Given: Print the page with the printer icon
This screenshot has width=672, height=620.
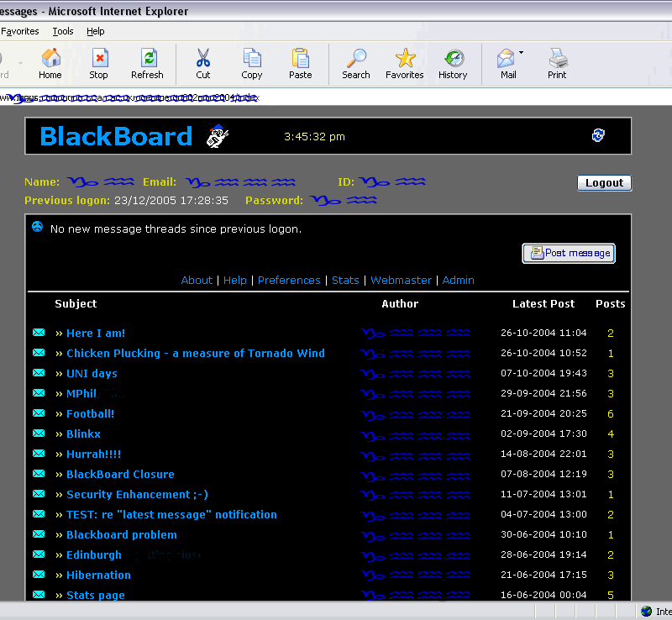Looking at the screenshot, I should [x=557, y=64].
